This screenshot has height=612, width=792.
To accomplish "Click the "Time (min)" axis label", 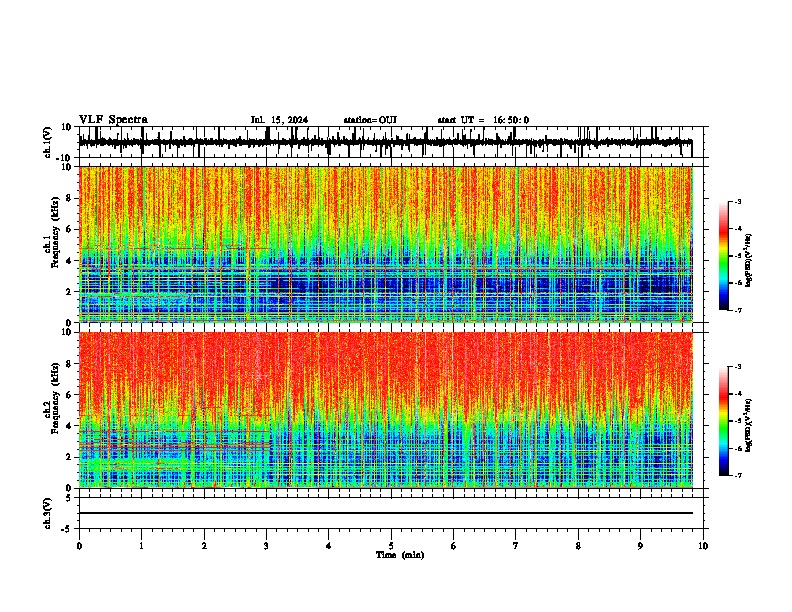I will (400, 555).
